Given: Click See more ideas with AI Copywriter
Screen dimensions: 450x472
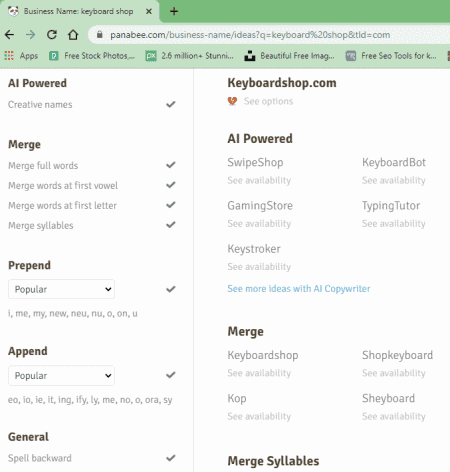Looking at the screenshot, I should click(x=299, y=288).
